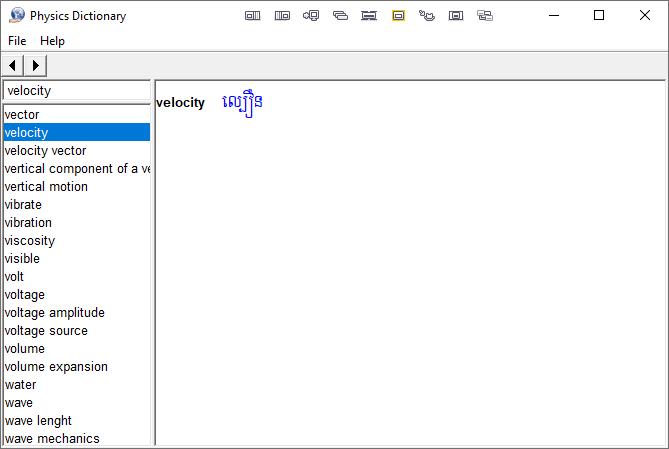Select the "voltage amplitude" entry

click(x=54, y=313)
